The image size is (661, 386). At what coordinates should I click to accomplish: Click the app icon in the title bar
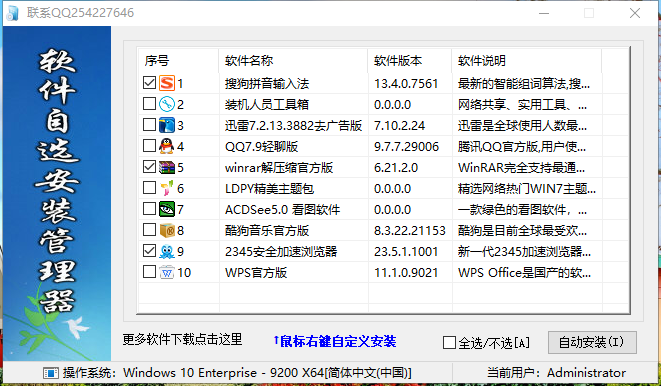tap(12, 13)
